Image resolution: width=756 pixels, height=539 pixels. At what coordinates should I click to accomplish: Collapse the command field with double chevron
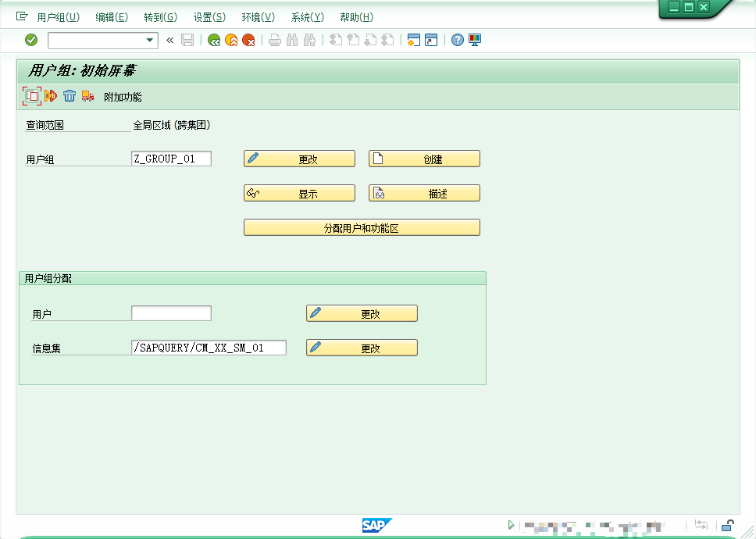pos(169,41)
